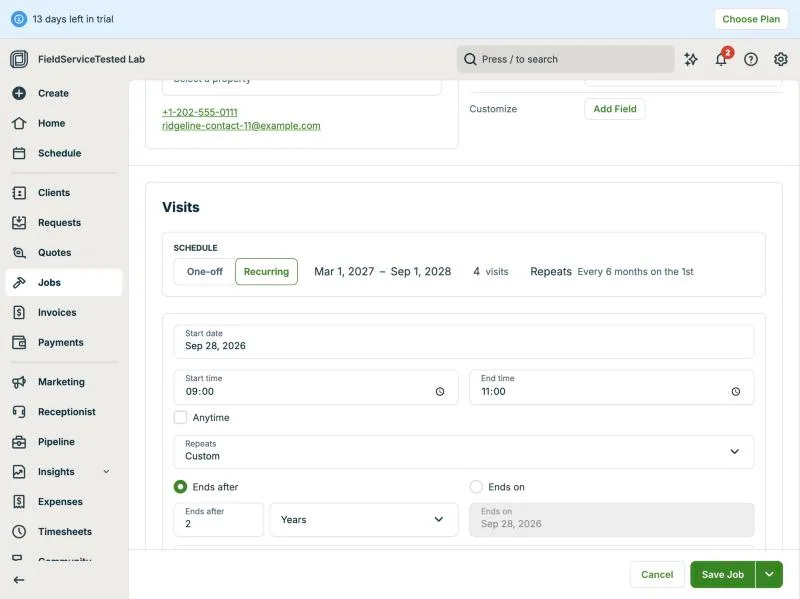Click the disabled Ends on date field
This screenshot has height=599, width=800.
pyautogui.click(x=611, y=519)
